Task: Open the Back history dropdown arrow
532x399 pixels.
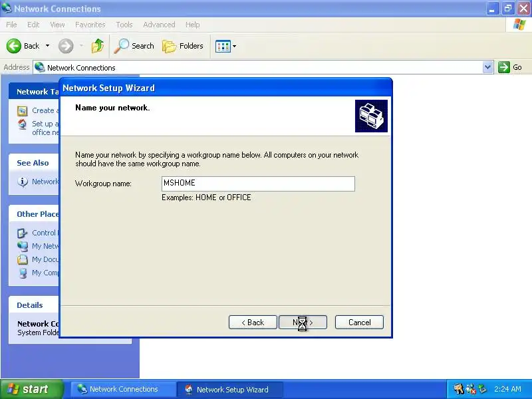Action: point(47,46)
